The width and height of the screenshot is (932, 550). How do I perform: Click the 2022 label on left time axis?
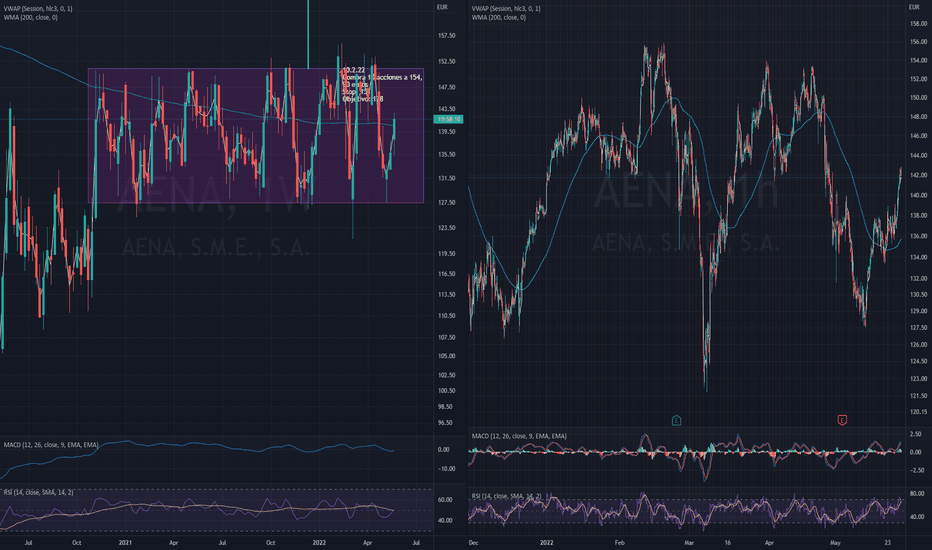[x=319, y=543]
